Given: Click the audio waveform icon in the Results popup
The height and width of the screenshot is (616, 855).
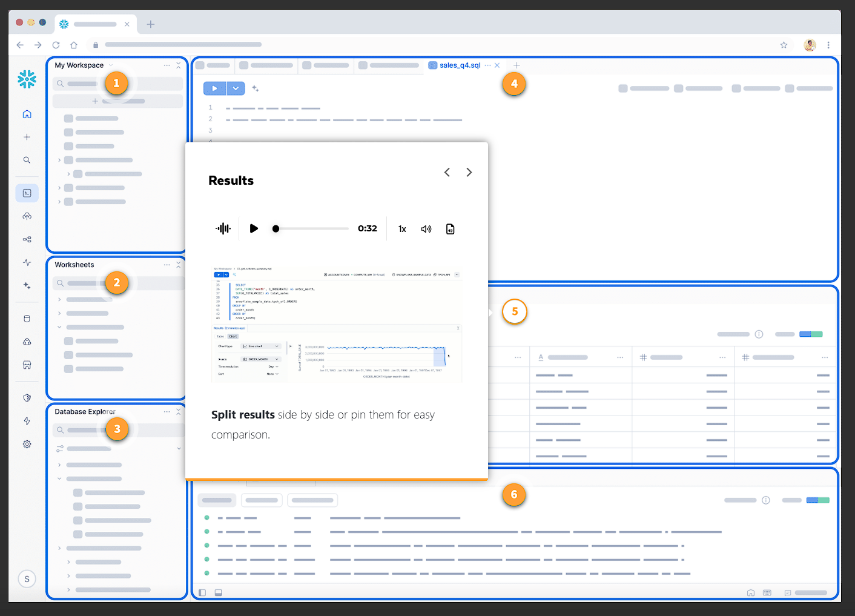Looking at the screenshot, I should (x=223, y=228).
